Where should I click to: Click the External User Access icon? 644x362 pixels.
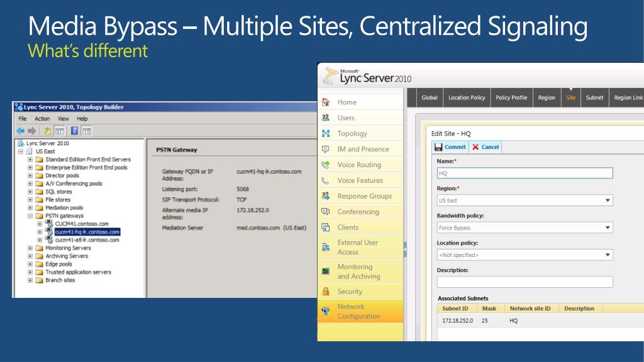click(326, 247)
